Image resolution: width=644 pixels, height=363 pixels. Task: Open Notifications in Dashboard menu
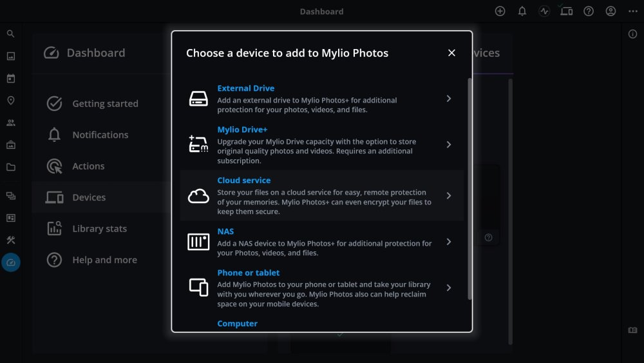[x=100, y=135]
